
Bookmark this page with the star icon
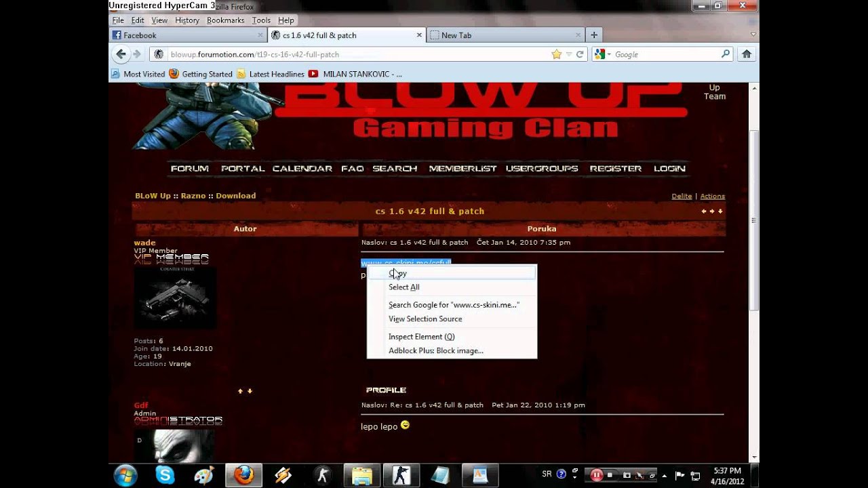[557, 54]
